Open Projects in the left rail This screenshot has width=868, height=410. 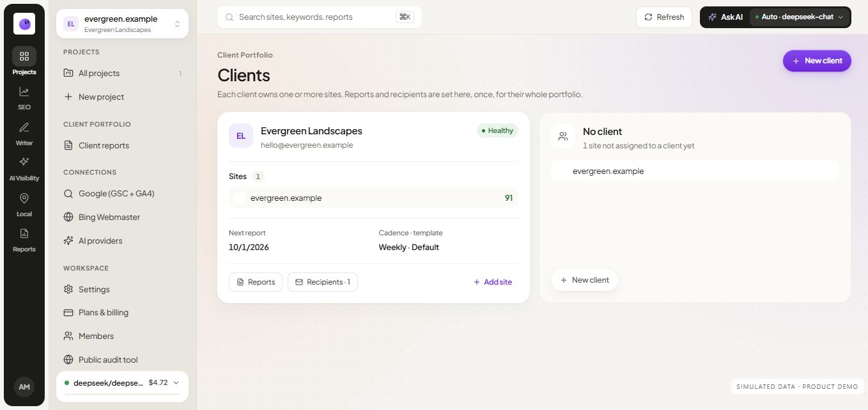pyautogui.click(x=24, y=61)
